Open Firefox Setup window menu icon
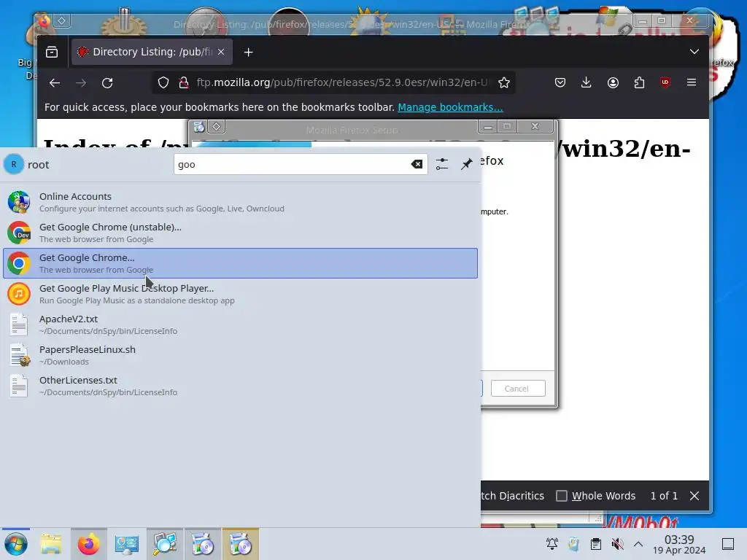The height and width of the screenshot is (560, 747). pyautogui.click(x=199, y=127)
